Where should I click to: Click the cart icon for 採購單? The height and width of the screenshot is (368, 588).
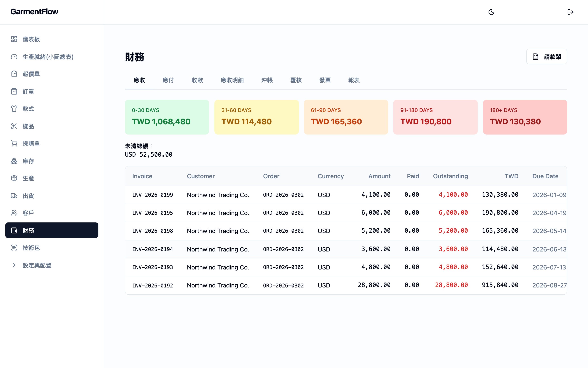(x=14, y=144)
